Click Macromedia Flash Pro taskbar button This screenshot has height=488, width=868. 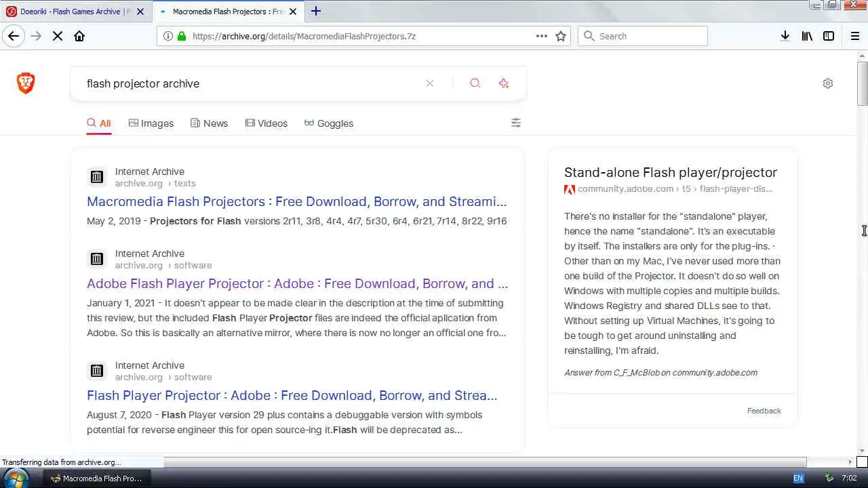pyautogui.click(x=96, y=478)
